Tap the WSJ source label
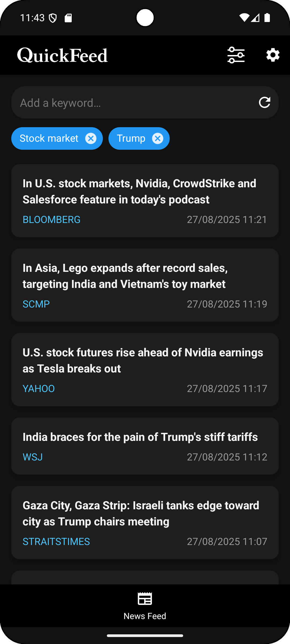Screen dimensions: 290x644 [x=33, y=457]
